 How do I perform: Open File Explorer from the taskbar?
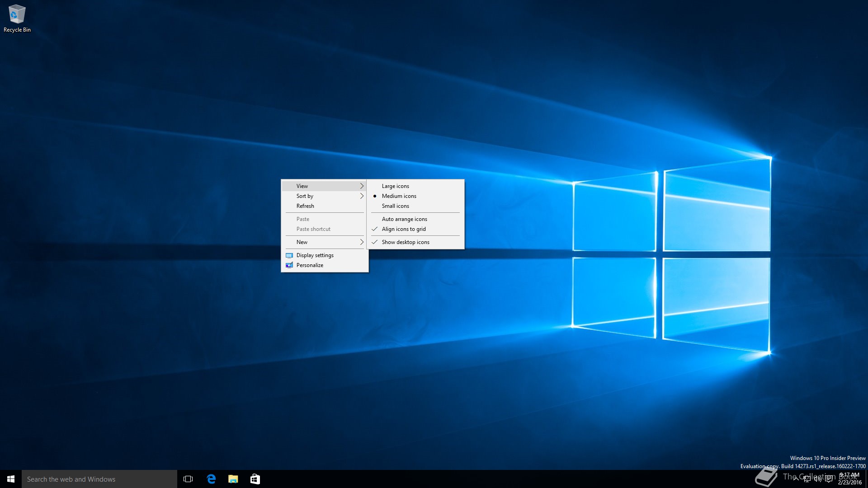pyautogui.click(x=233, y=479)
